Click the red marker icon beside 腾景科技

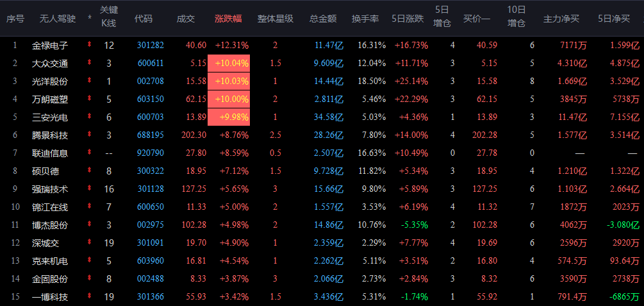pyautogui.click(x=90, y=135)
